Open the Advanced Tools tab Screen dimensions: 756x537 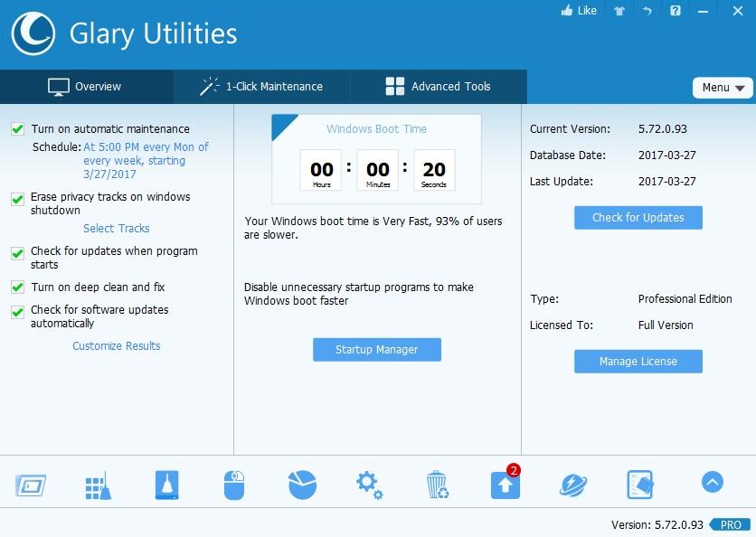click(x=439, y=87)
